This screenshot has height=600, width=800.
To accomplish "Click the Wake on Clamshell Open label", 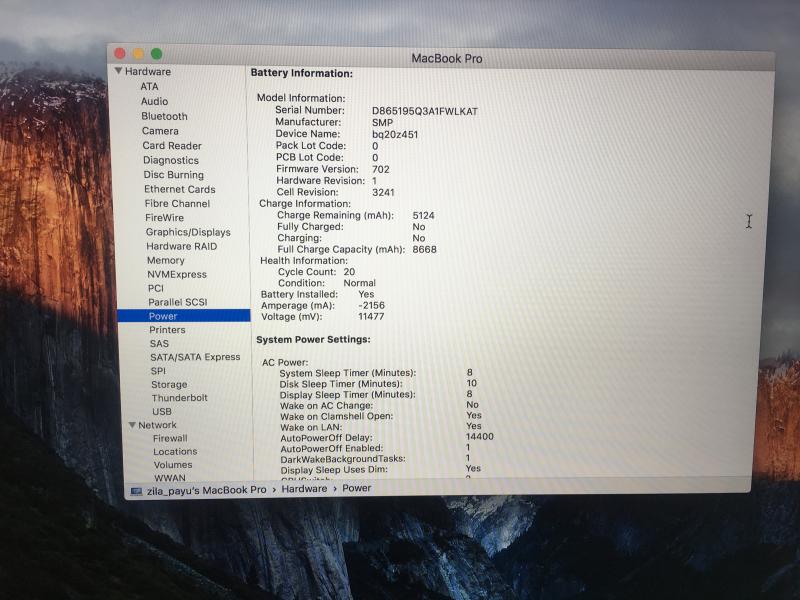I will [x=337, y=416].
